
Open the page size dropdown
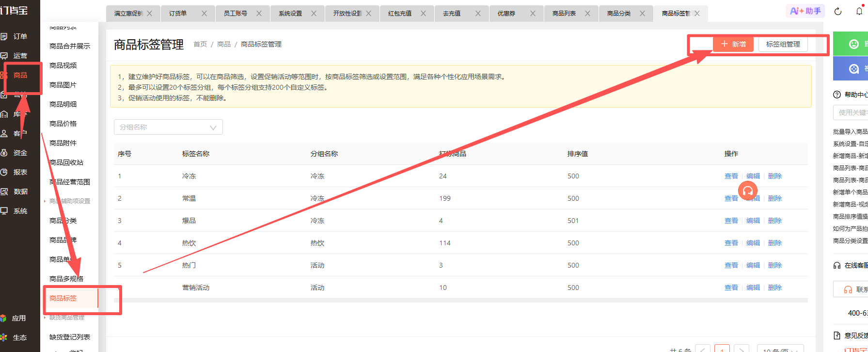(780, 349)
